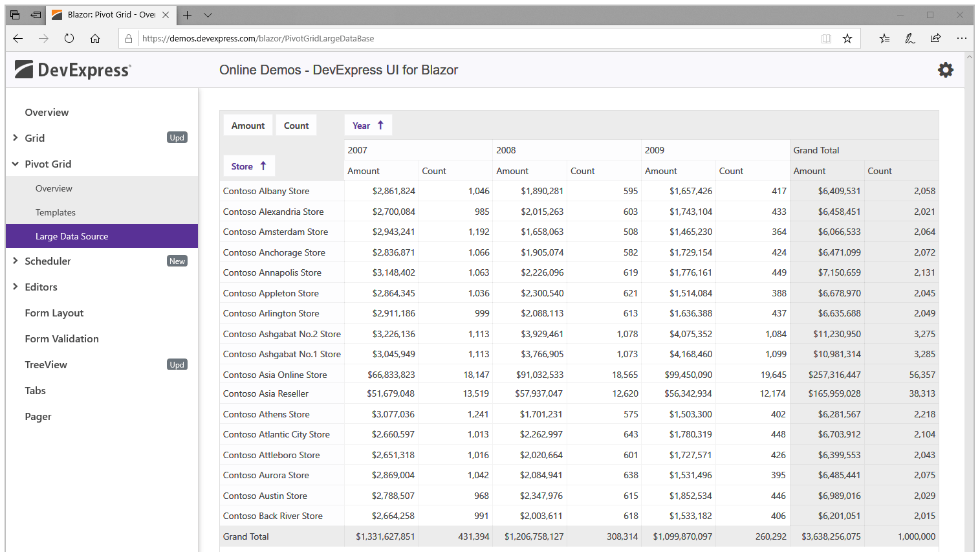The height and width of the screenshot is (552, 980).
Task: Click the Year sort ascending arrow
Action: pyautogui.click(x=380, y=126)
